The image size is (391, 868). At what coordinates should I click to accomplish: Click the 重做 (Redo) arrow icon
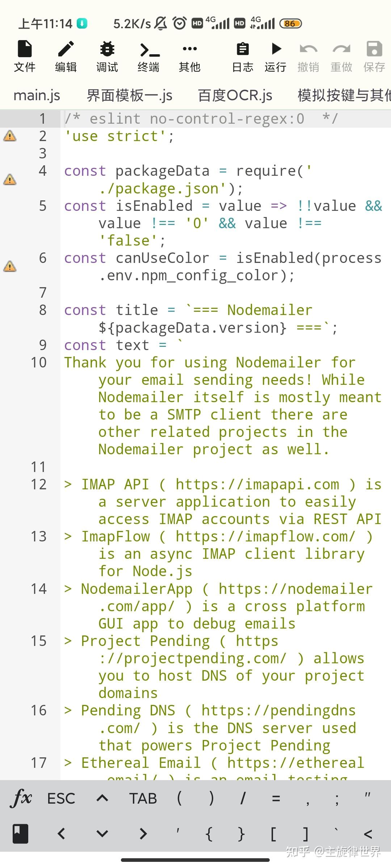pos(341,56)
